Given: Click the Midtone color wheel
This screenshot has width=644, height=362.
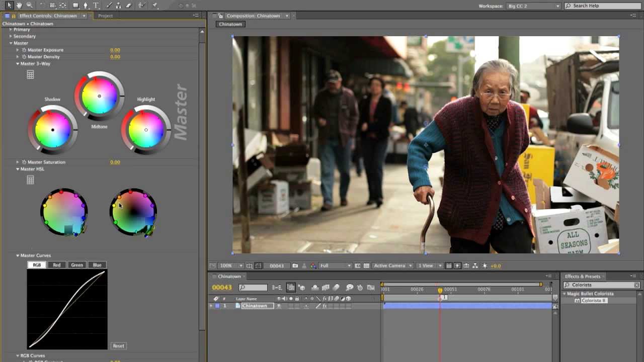Looking at the screenshot, I should click(99, 96).
